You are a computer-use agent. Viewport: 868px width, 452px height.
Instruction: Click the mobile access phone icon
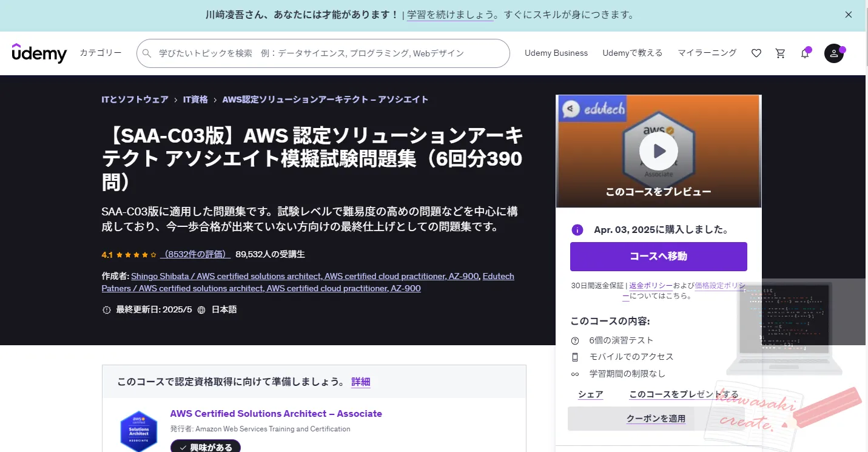[x=575, y=357]
